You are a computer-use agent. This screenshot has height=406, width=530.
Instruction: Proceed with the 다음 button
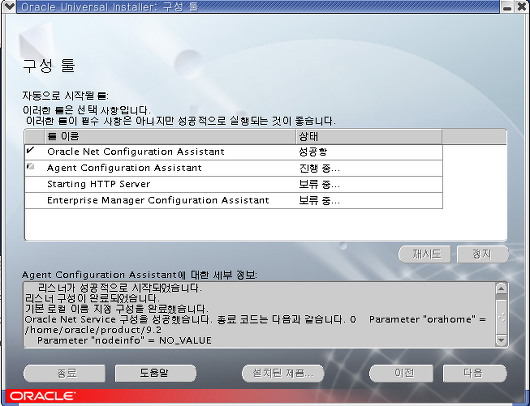(x=475, y=373)
